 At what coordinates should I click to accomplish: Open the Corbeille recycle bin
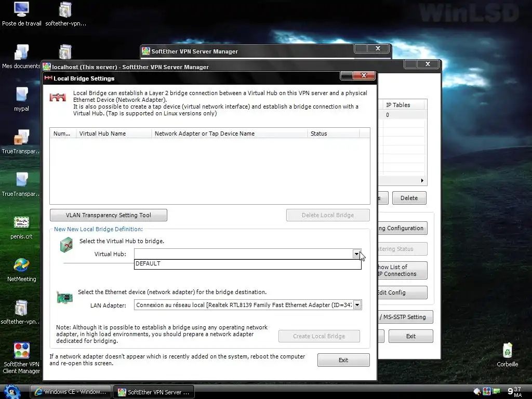[507, 355]
